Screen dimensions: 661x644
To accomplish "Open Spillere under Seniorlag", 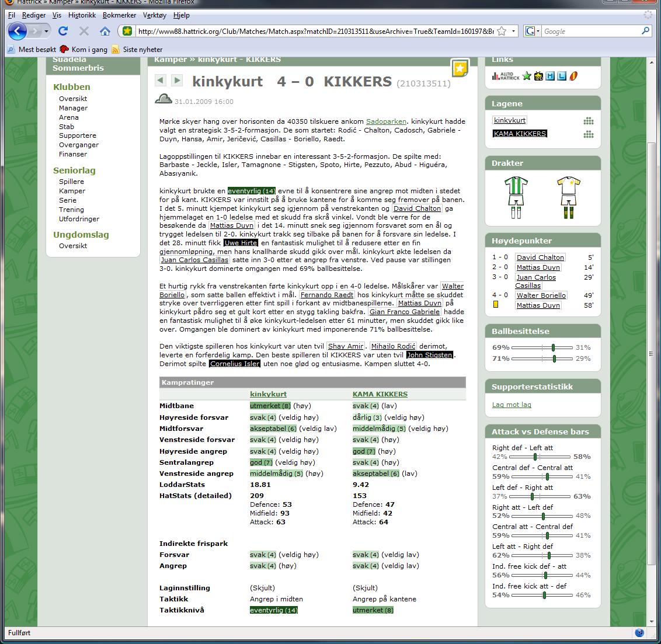I will [71, 181].
